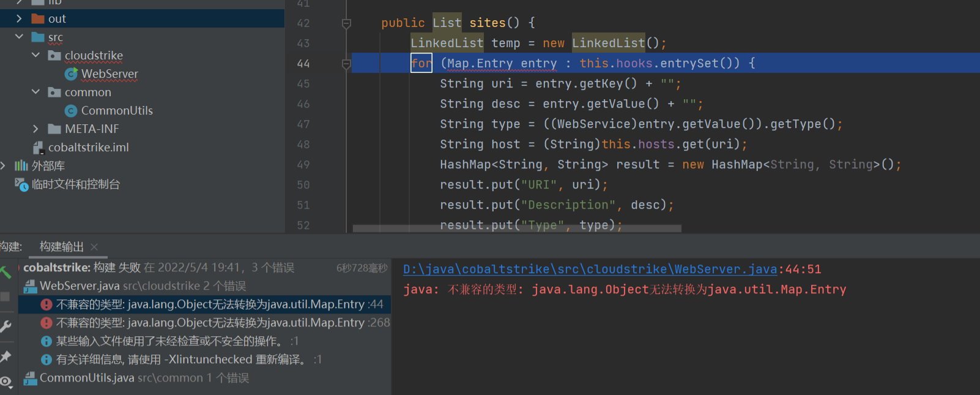The image size is (980, 395).
Task: Click the scratches and consoles icon
Action: pyautogui.click(x=21, y=184)
